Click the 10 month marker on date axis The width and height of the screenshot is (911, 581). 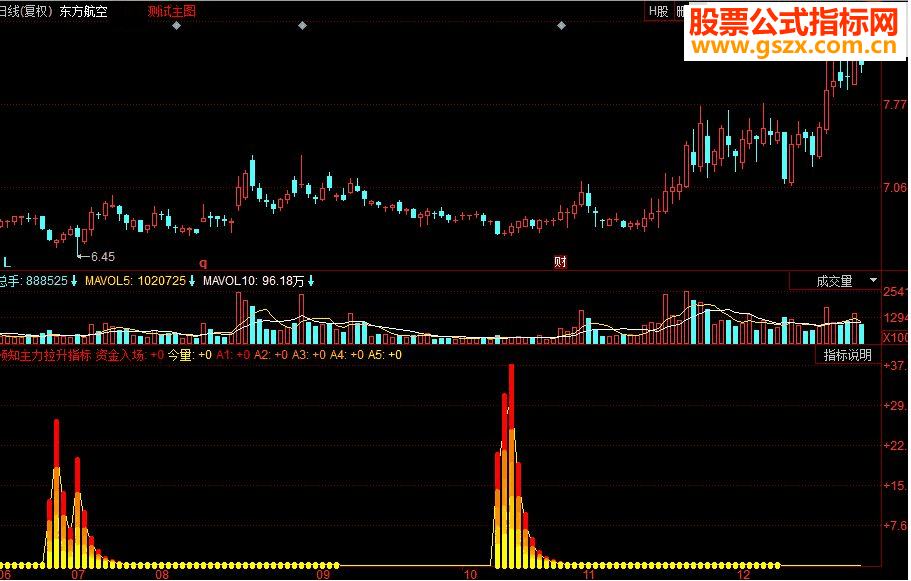coord(470,575)
